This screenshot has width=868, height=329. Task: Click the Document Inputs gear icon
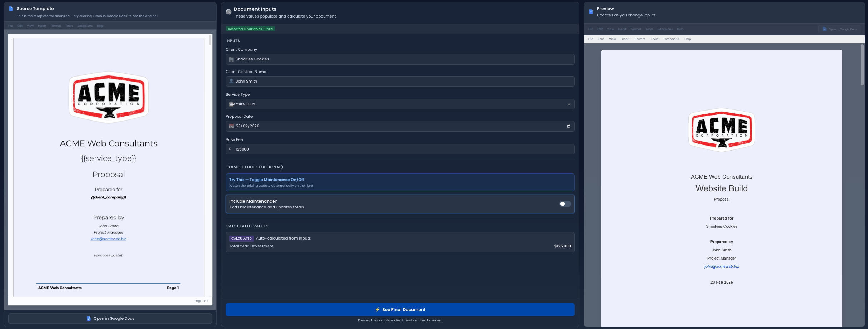(229, 12)
